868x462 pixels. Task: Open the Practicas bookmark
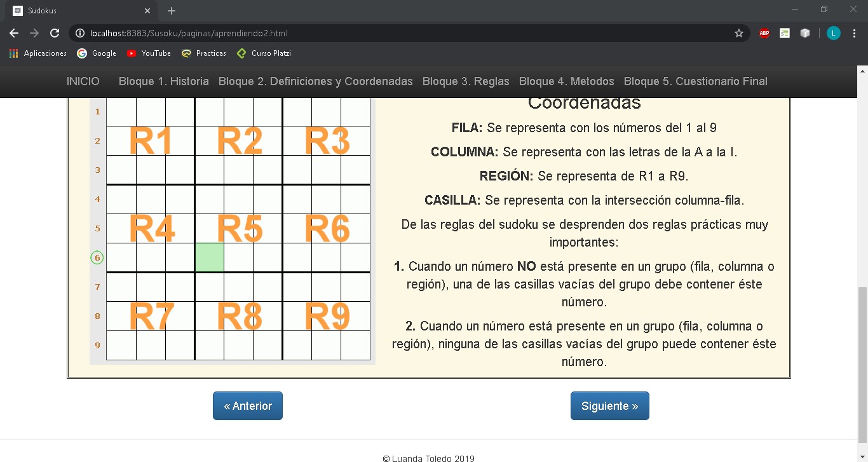pyautogui.click(x=204, y=53)
